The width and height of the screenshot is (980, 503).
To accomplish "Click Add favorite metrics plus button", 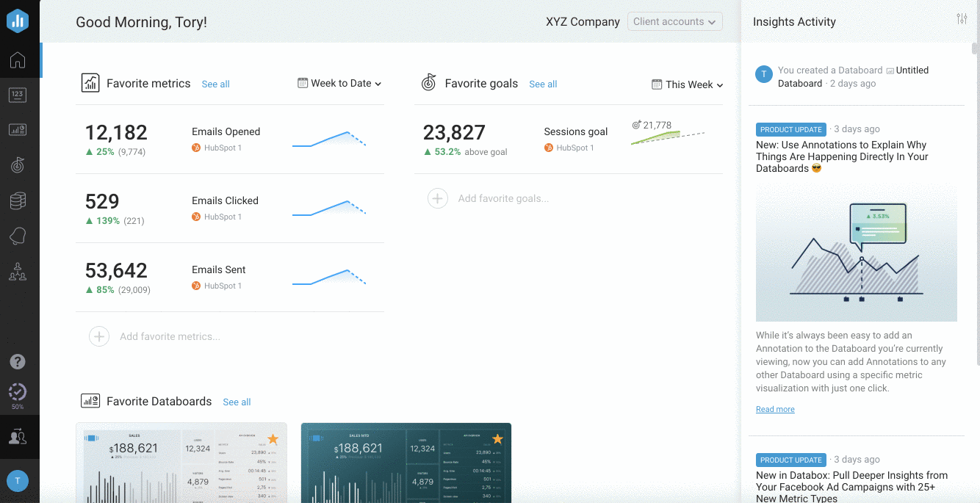I will (99, 336).
